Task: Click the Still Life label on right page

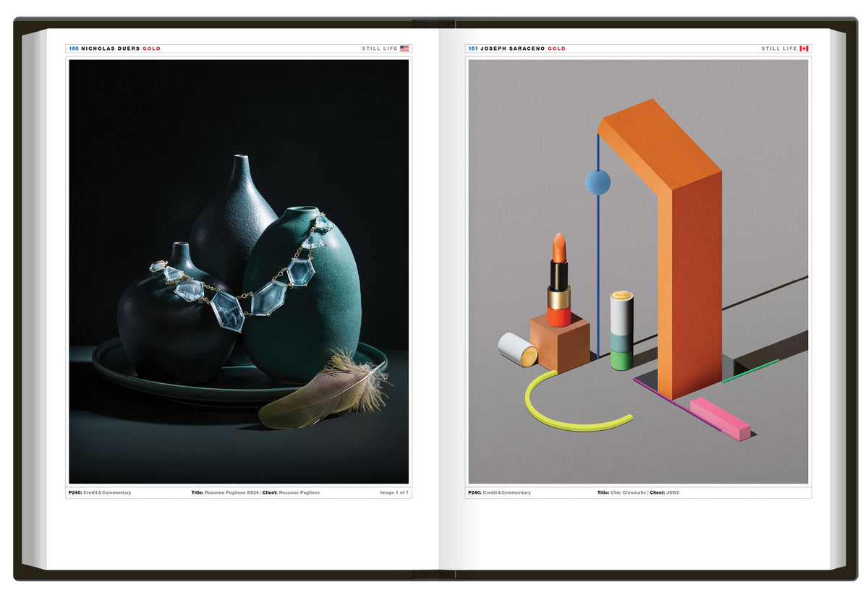Action: tap(778, 48)
